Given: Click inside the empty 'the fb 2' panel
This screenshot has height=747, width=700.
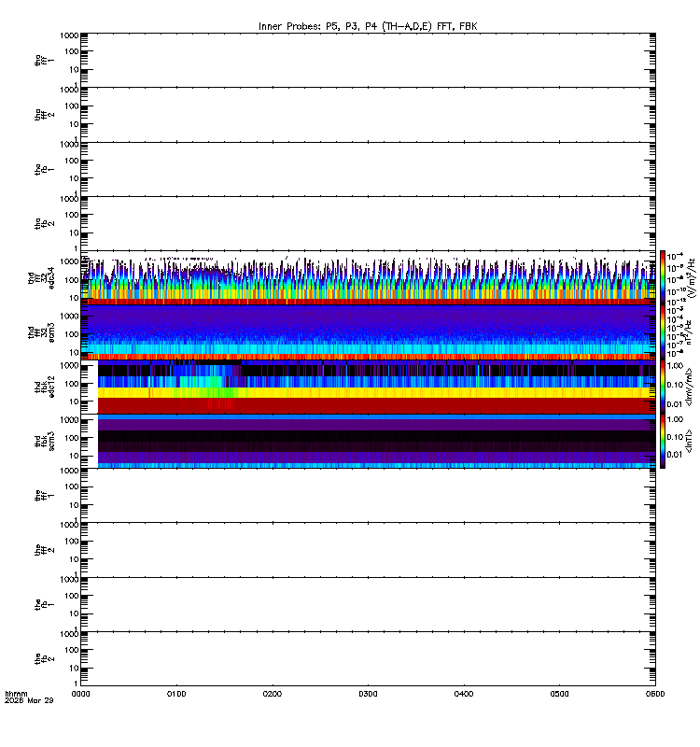Looking at the screenshot, I should click(x=368, y=659).
